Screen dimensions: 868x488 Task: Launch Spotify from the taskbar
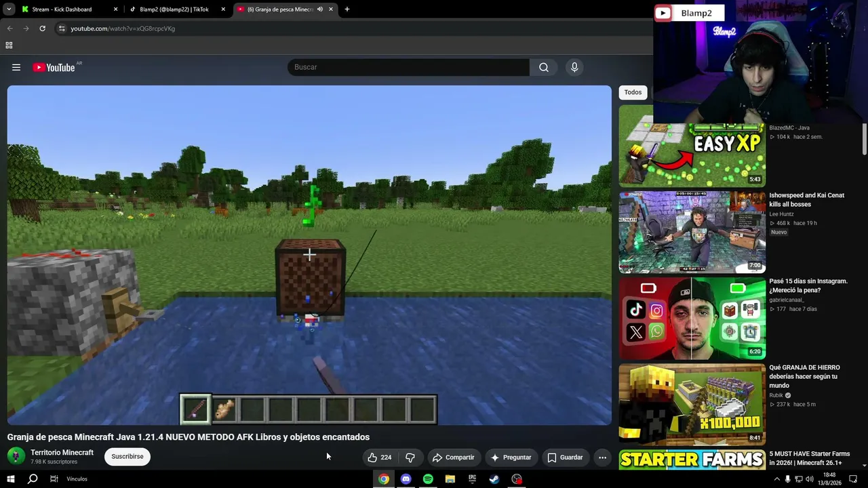click(428, 479)
